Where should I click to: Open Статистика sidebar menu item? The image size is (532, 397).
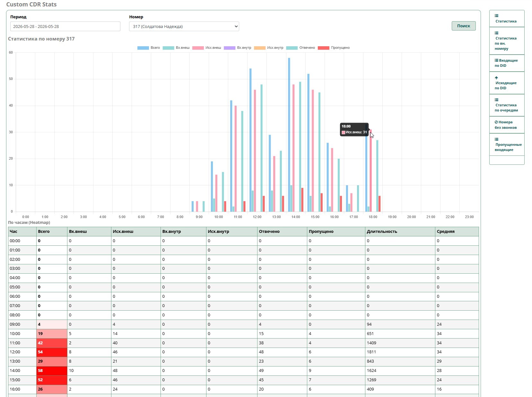pyautogui.click(x=506, y=19)
